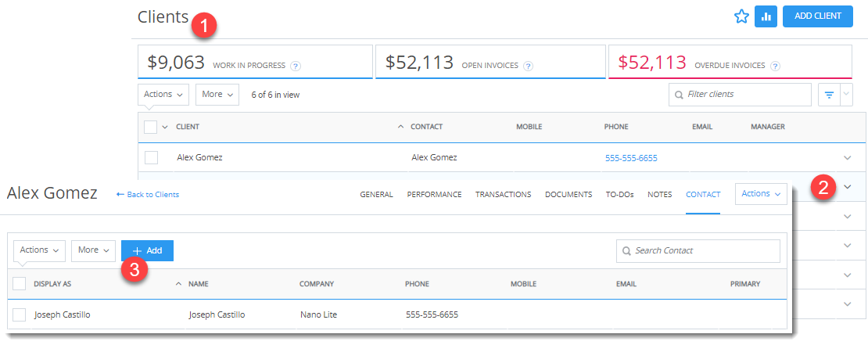Sort by MANAGER column header
868x345 pixels.
(x=768, y=127)
